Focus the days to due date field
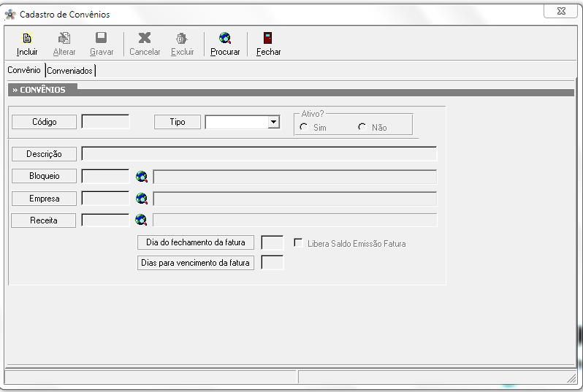The width and height of the screenshot is (583, 392). pos(273,262)
